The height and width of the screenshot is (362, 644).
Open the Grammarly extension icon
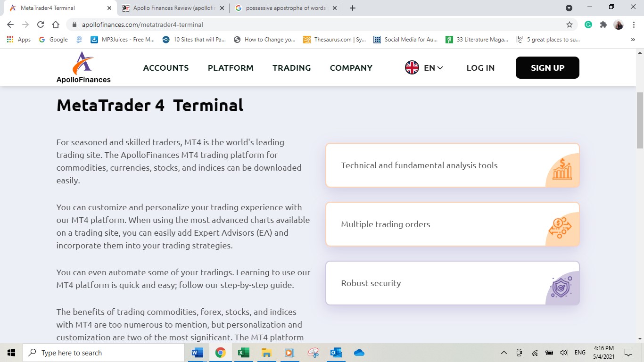588,25
